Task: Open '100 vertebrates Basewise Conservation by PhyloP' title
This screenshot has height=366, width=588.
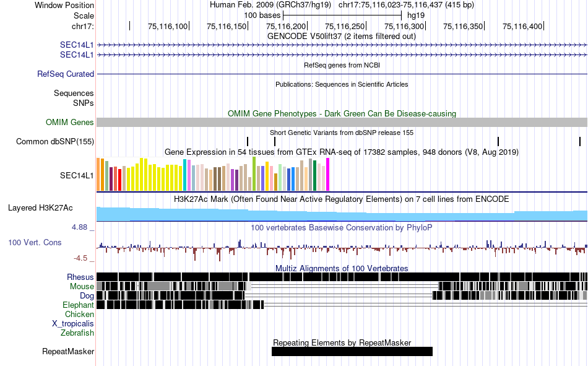Action: click(342, 228)
